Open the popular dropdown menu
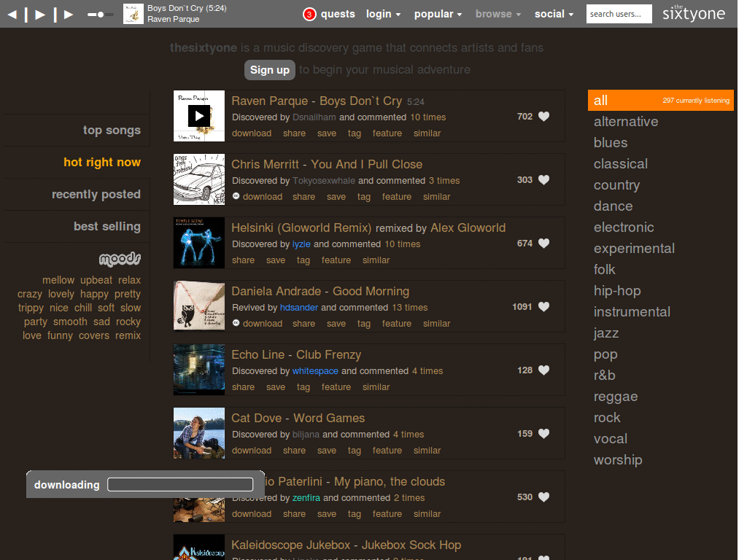Screen dimensions: 747x560 coord(438,14)
